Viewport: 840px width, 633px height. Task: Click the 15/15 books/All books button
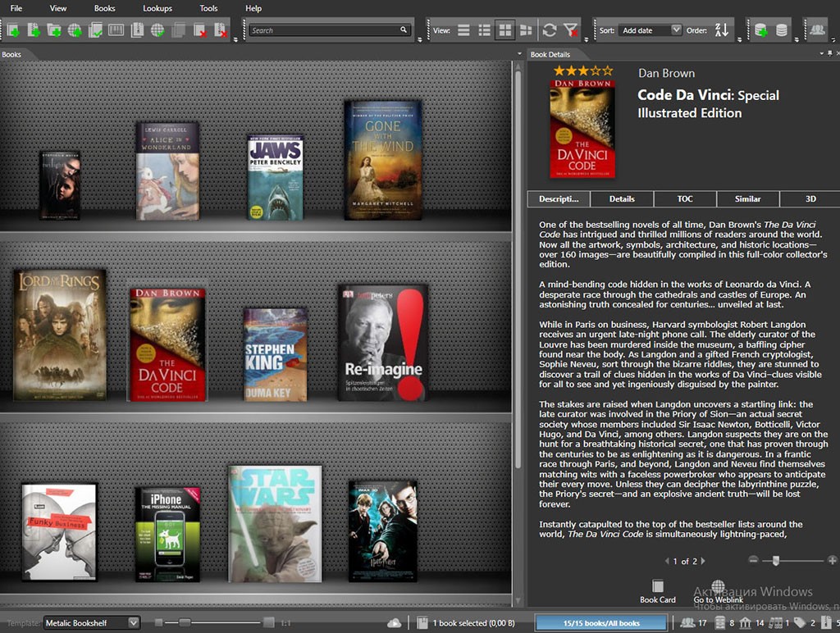click(x=601, y=623)
